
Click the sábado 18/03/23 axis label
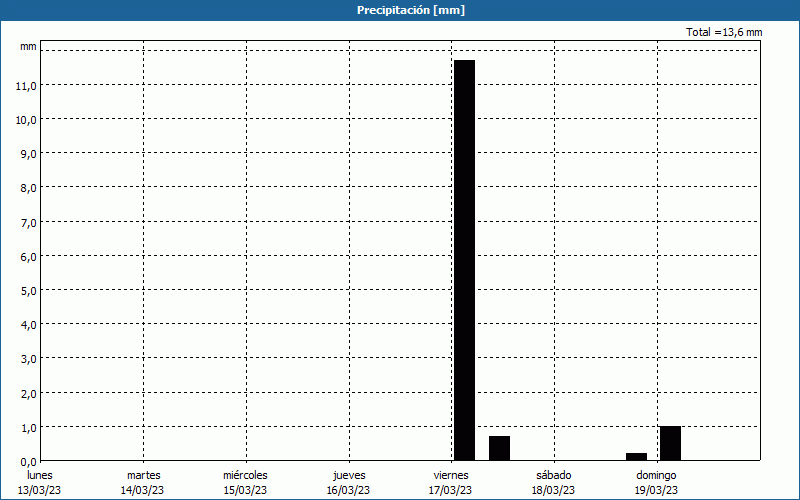554,483
